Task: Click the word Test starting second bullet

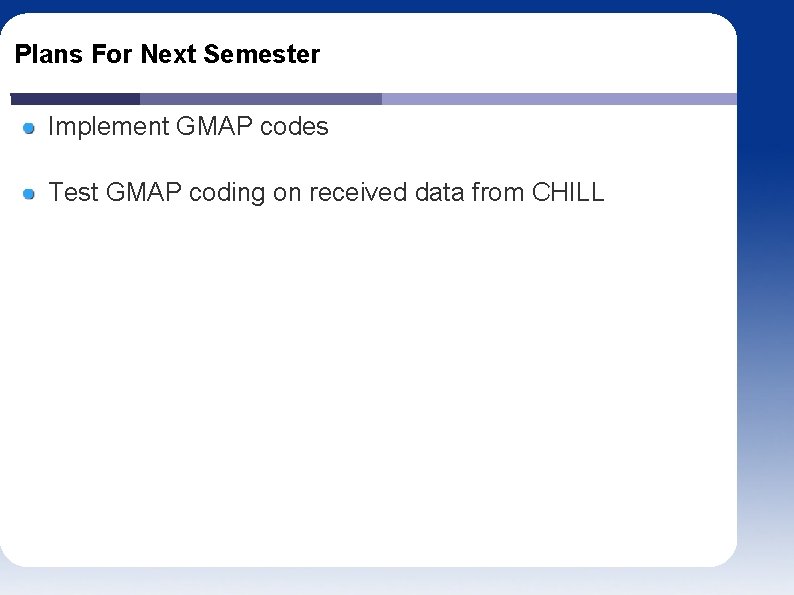Action: coord(73,192)
